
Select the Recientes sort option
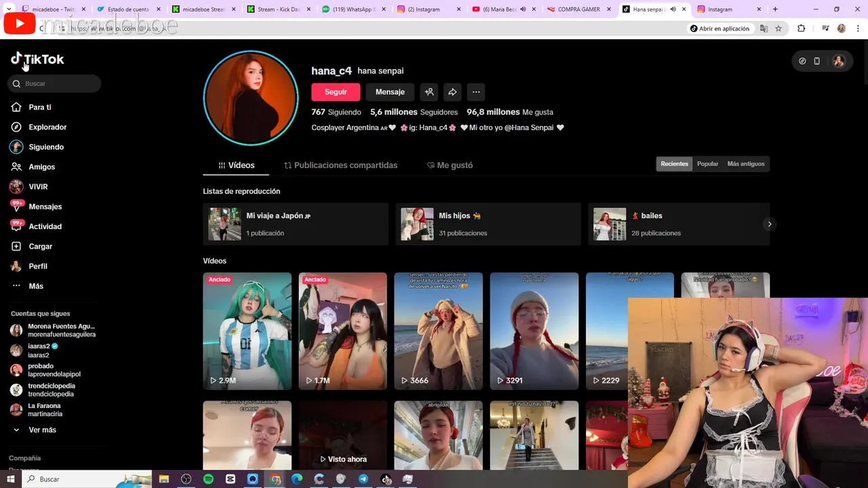674,164
